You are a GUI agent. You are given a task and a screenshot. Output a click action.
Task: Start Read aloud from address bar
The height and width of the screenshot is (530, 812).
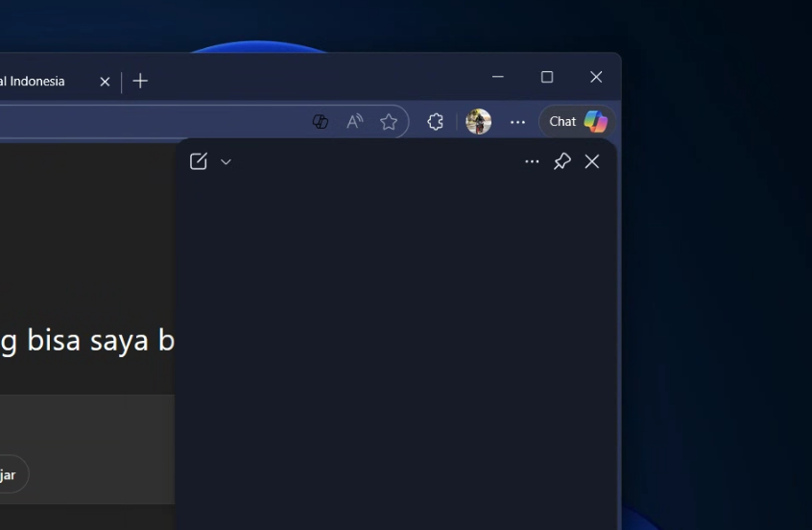pos(355,122)
